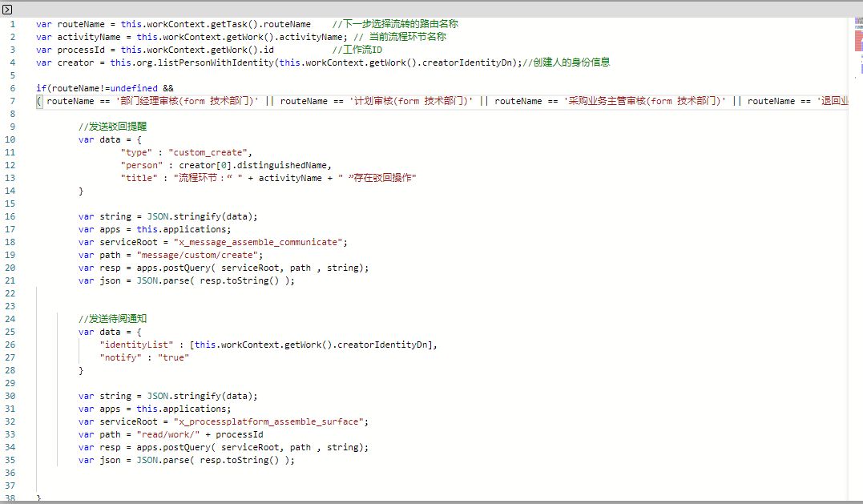Click comment '//发送驳回提醒'

[x=112, y=127]
